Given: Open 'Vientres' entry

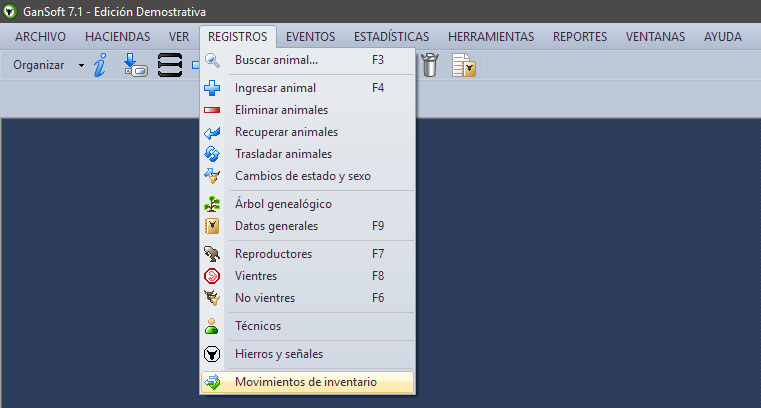Looking at the screenshot, I should [308, 276].
